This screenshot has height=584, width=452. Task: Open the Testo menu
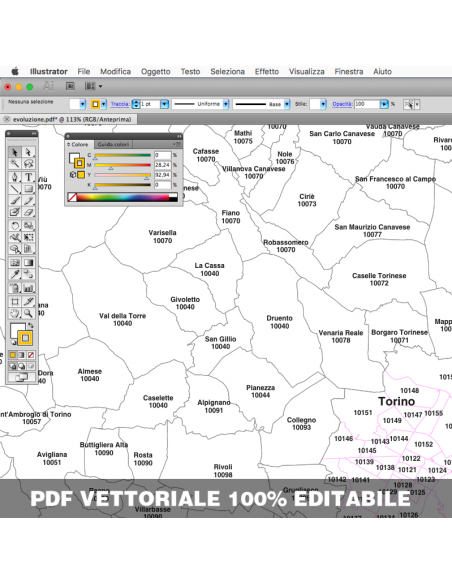tap(190, 72)
